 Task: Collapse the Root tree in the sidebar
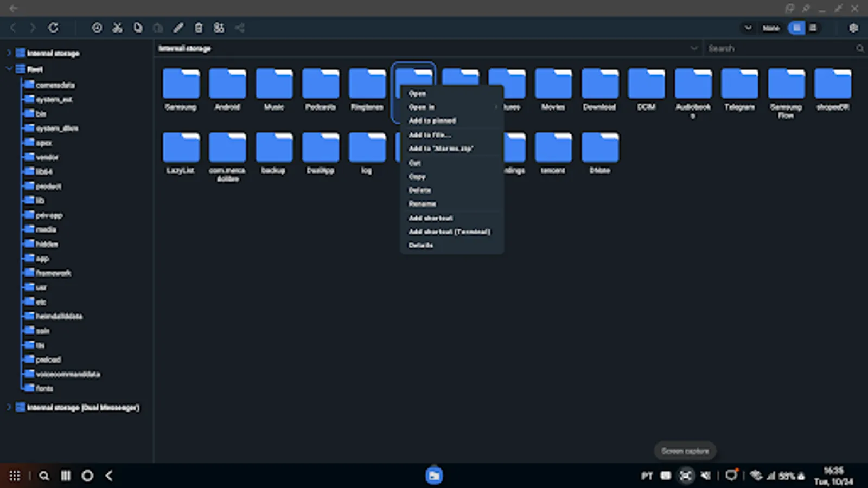9,69
